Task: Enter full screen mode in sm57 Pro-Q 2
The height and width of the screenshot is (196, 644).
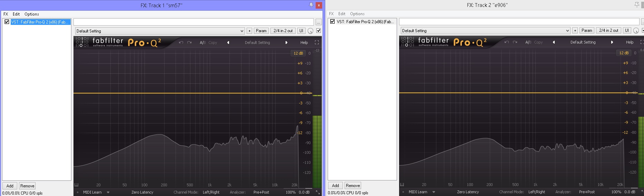Action: click(x=317, y=43)
